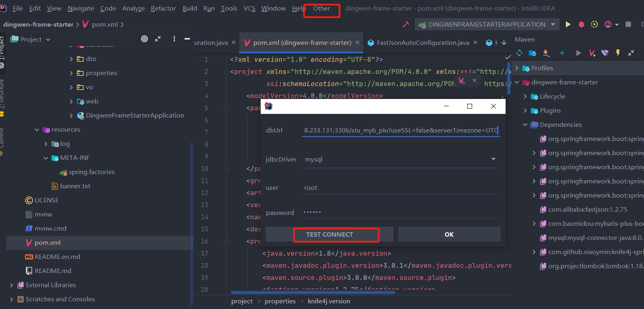The height and width of the screenshot is (309, 644).
Task: Run Maven build grey play icon
Action: click(579, 53)
